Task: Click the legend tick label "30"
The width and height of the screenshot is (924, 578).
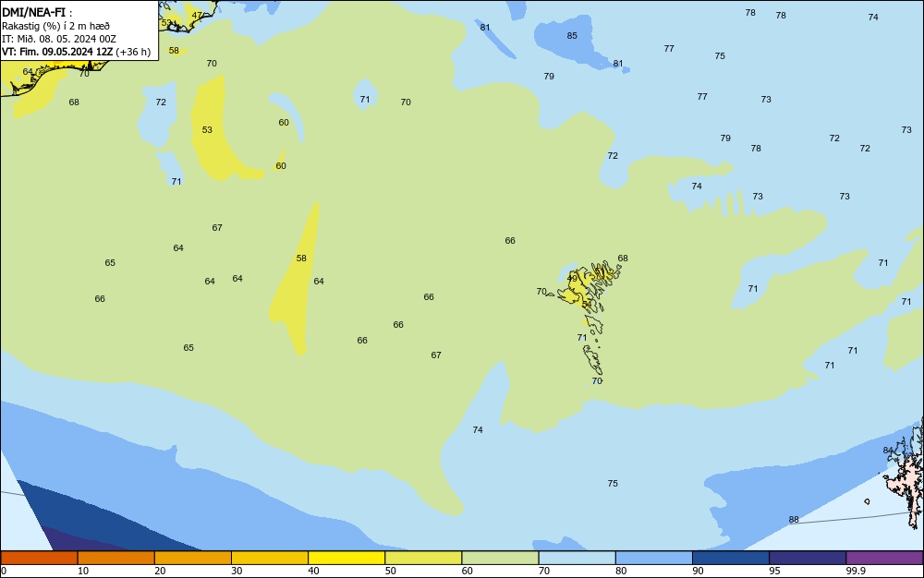Action: tap(237, 571)
